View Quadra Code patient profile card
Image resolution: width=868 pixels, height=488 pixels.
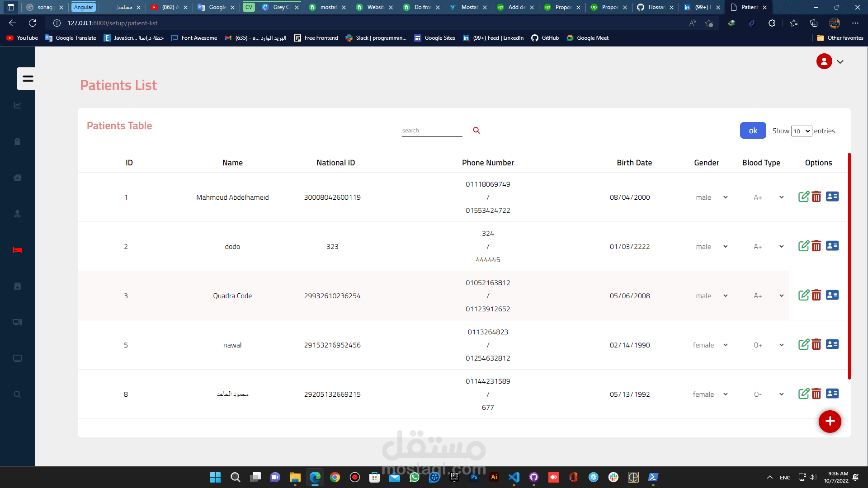click(832, 295)
